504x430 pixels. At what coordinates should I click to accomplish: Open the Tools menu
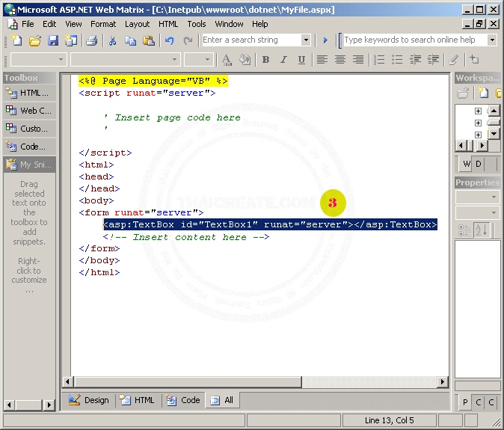[197, 24]
